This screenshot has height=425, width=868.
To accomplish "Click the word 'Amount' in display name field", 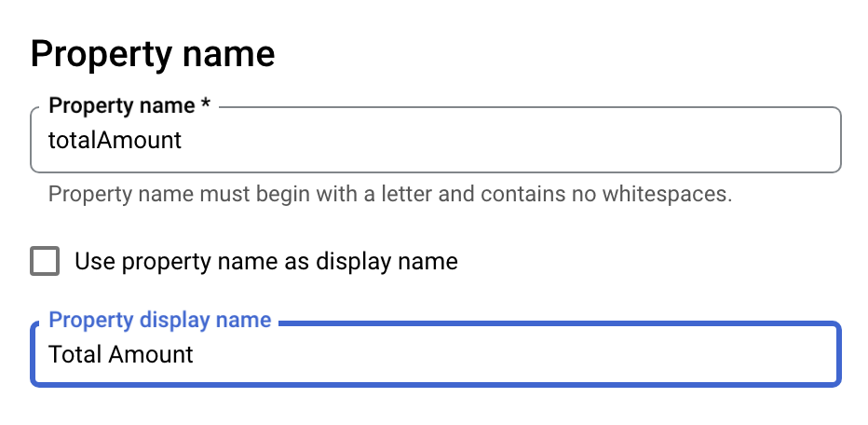I will 151,354.
